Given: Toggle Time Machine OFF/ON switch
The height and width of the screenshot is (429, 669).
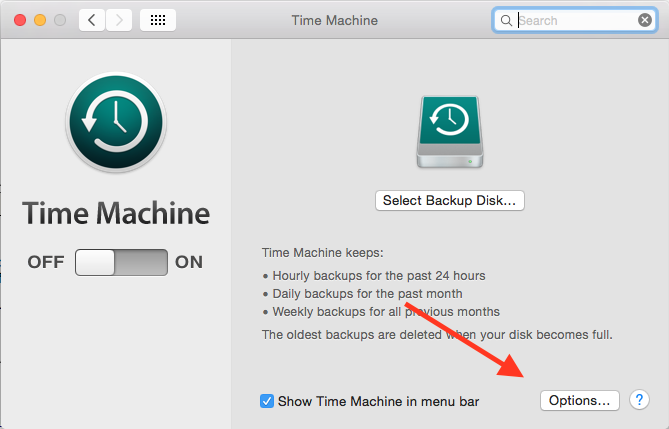Looking at the screenshot, I should 121,262.
